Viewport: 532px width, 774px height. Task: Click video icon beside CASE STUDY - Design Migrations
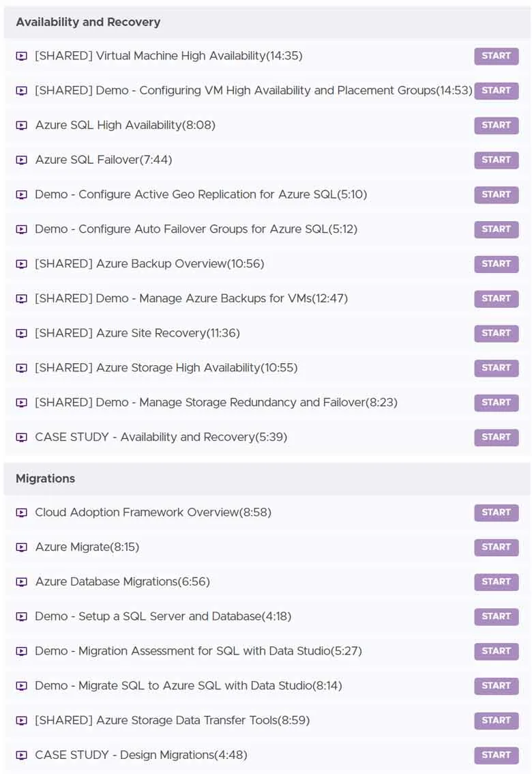click(x=21, y=755)
